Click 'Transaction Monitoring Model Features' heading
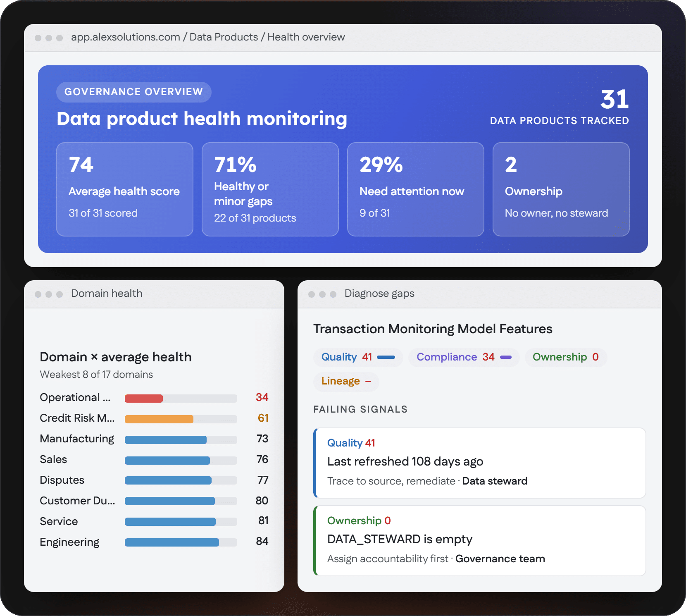This screenshot has width=686, height=616. (x=433, y=329)
